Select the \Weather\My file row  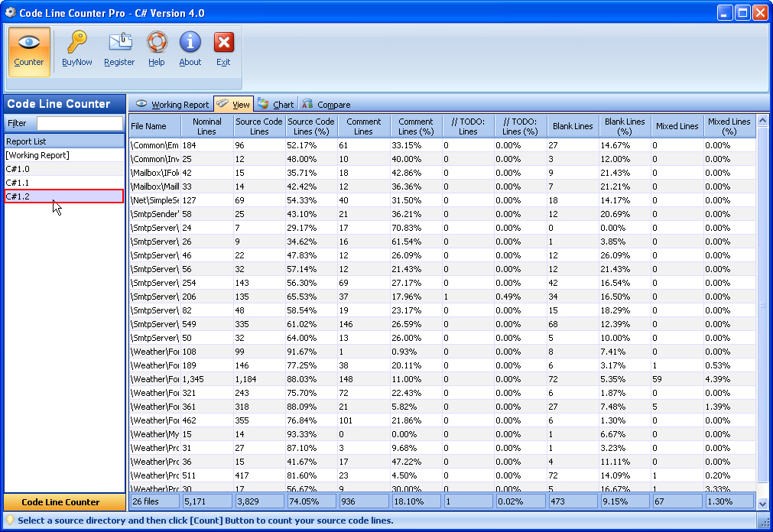coord(442,434)
